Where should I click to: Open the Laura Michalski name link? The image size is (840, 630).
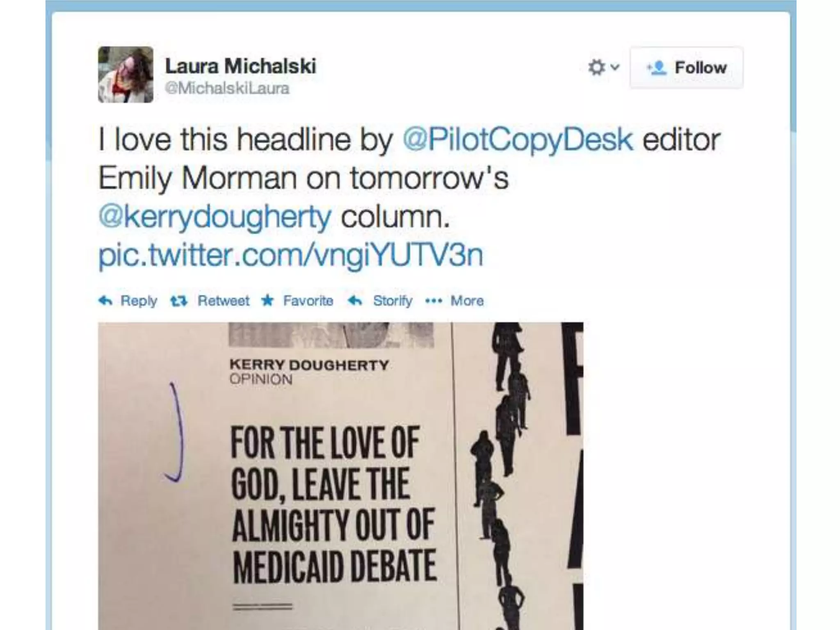point(240,66)
